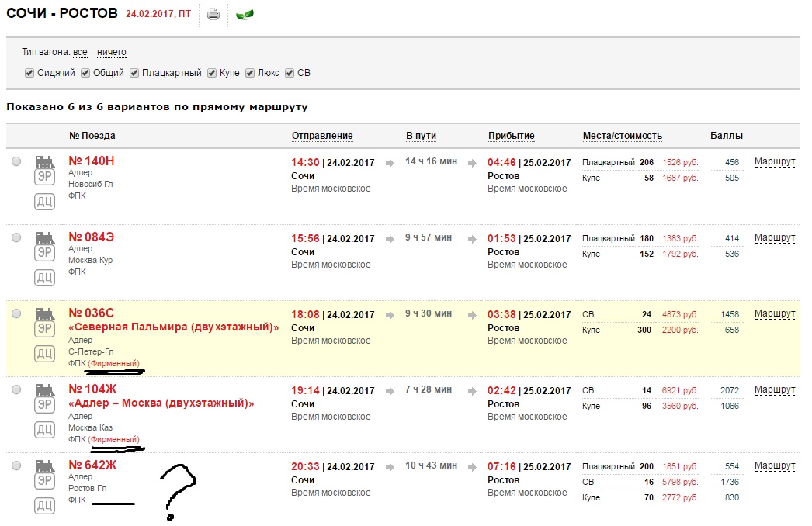
Task: Click 'все' to select all wagon types
Action: [x=80, y=52]
